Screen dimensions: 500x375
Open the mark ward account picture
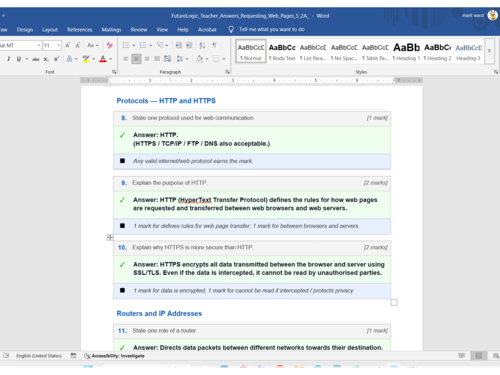[492, 15]
